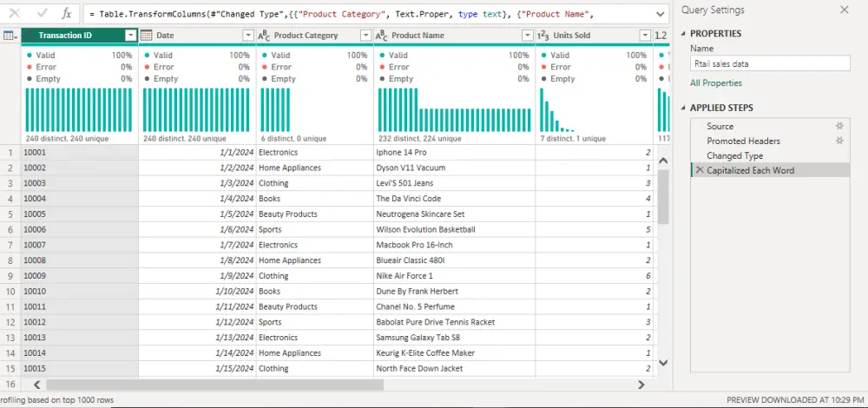Click the Wilson Evolution Basketball cell

click(455, 229)
